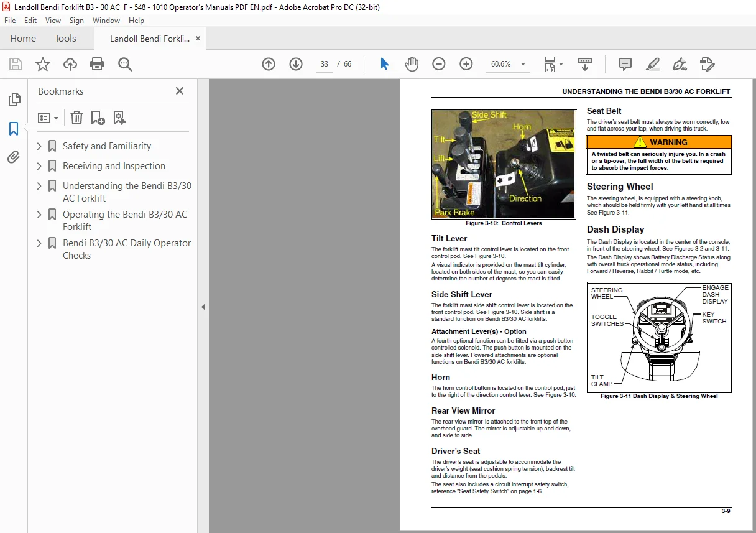Zoom in with the plus icon
The height and width of the screenshot is (533, 756).
coord(466,64)
